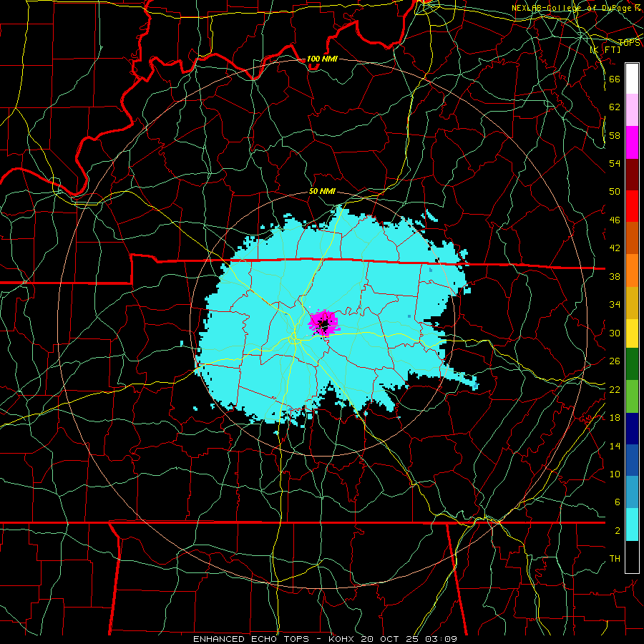Click the '2' legend scale value
This screenshot has width=644, height=644.
coord(618,531)
